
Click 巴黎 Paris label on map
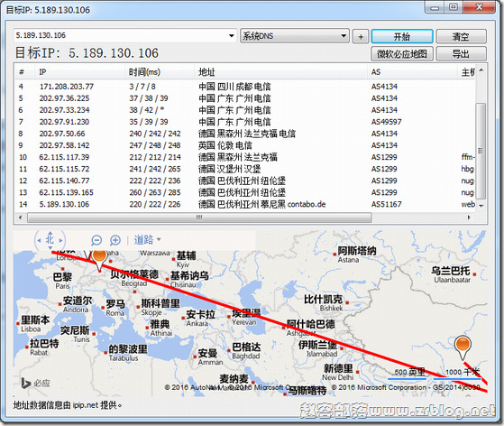(x=63, y=281)
